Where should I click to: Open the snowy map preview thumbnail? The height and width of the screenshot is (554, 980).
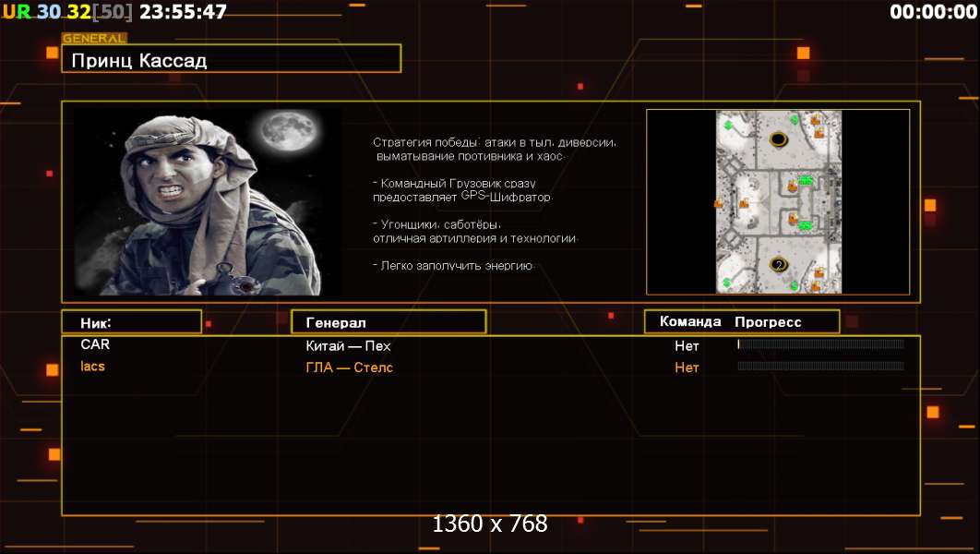click(x=778, y=202)
